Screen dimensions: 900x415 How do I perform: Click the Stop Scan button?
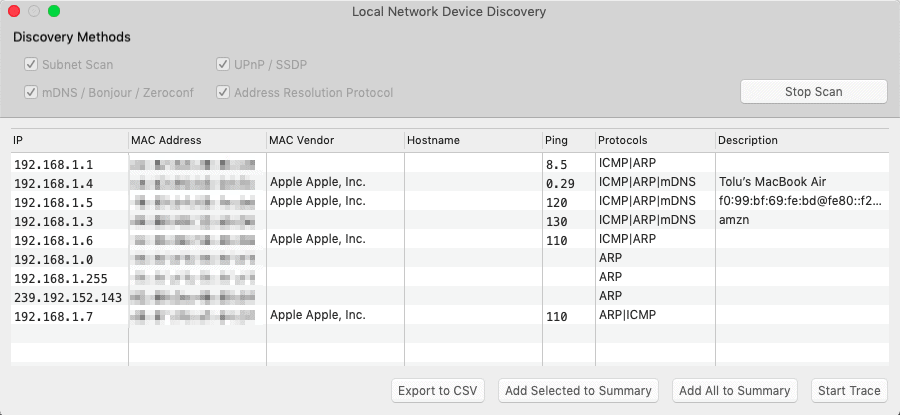(813, 92)
